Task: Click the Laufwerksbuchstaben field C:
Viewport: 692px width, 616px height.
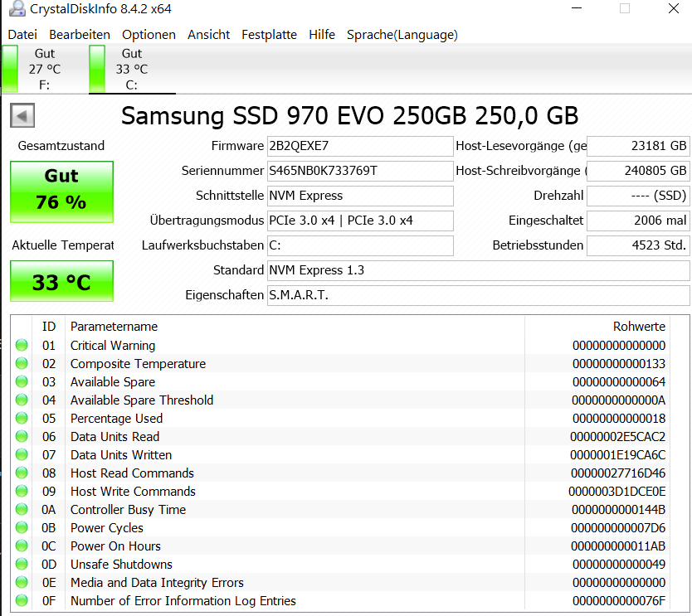Action: pos(360,245)
